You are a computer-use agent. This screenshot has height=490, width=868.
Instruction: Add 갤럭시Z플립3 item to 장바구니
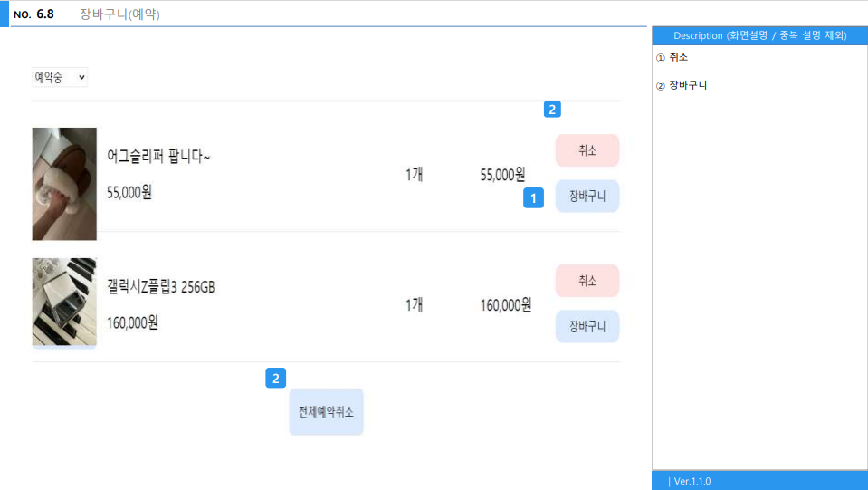587,327
